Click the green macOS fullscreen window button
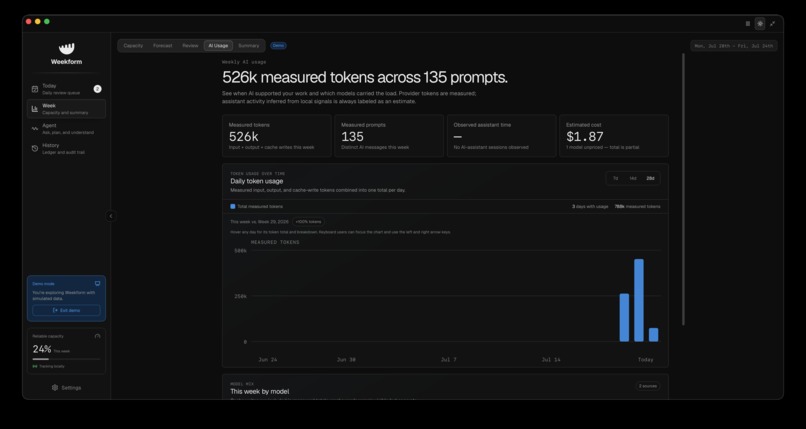Viewport: 806px width, 429px height. [x=47, y=22]
